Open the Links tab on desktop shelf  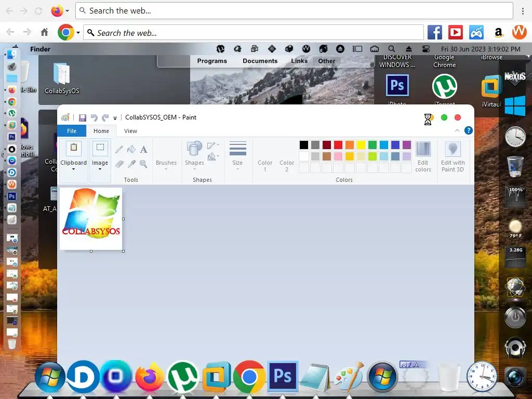tap(299, 61)
